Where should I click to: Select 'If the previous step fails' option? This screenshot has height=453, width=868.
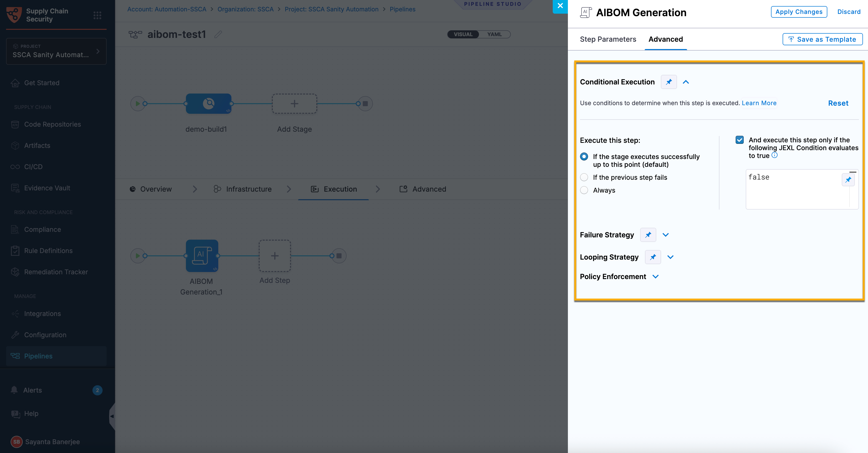point(584,177)
